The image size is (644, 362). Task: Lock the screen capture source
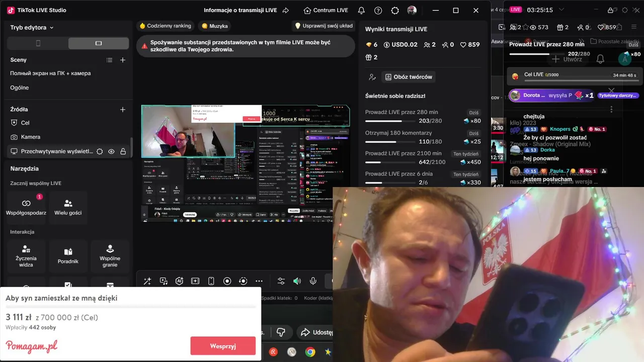point(123,151)
